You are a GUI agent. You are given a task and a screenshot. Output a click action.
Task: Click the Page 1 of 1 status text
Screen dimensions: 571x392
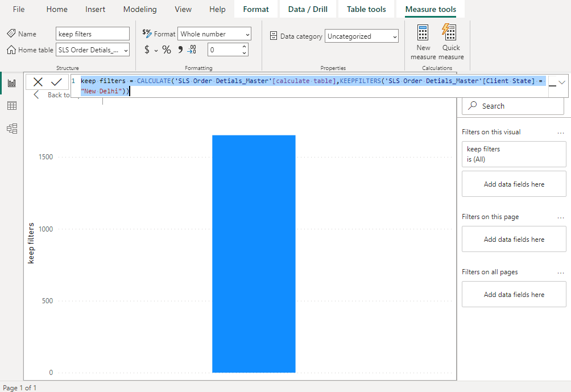point(20,387)
